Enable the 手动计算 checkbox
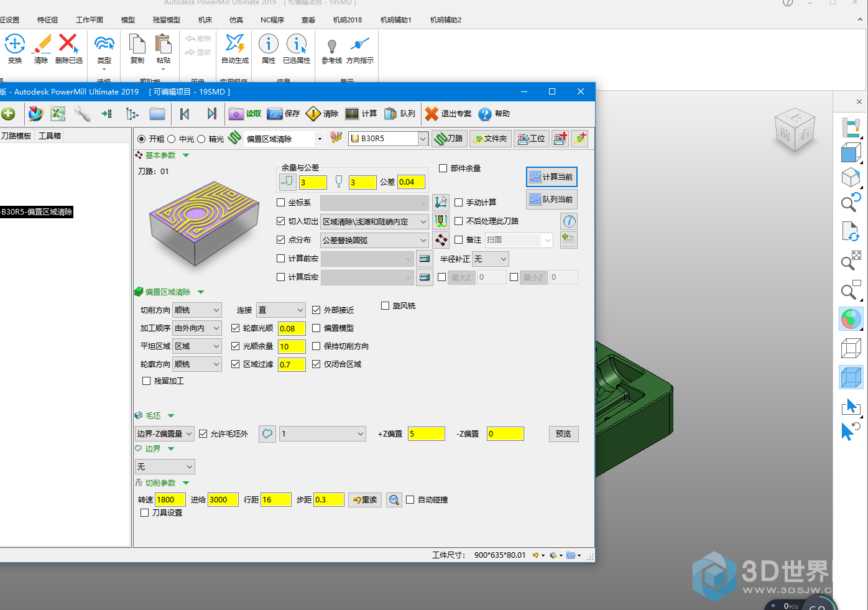Screen dimensions: 868x610 459,203
